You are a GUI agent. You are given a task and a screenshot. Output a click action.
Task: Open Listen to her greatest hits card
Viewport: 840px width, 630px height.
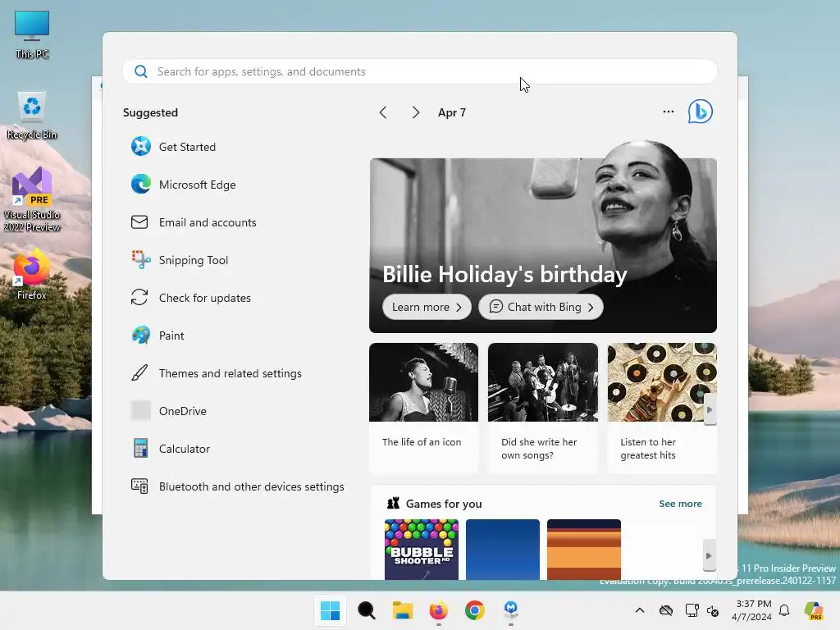click(x=662, y=409)
